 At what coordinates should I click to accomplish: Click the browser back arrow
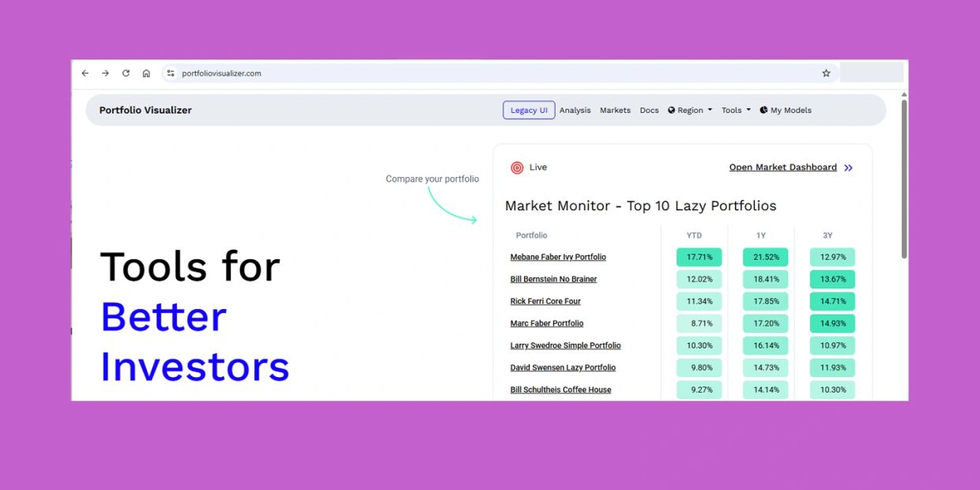tap(85, 73)
